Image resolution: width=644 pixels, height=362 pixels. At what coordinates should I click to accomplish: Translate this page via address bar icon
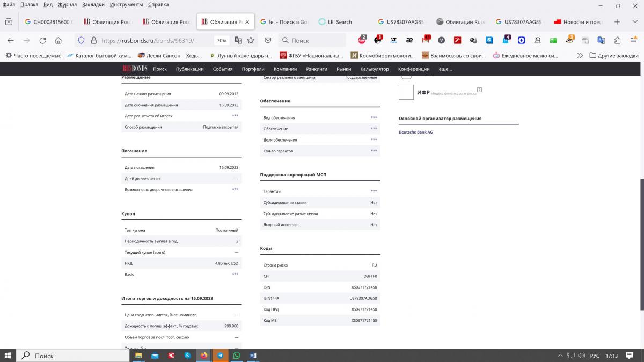pyautogui.click(x=238, y=40)
